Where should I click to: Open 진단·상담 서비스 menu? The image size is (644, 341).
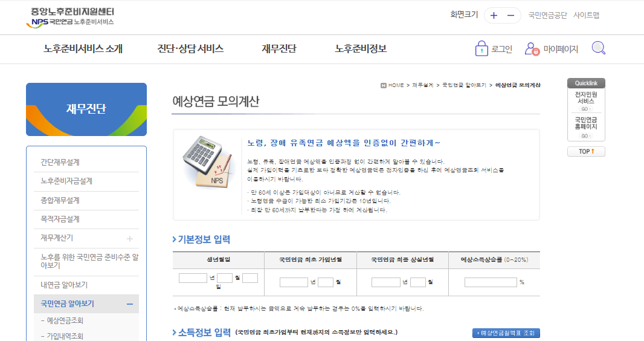(190, 49)
